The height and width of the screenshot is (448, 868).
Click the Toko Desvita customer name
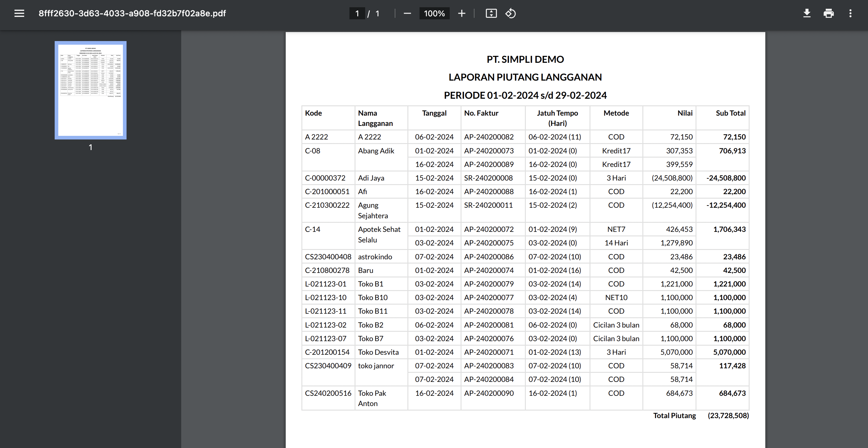click(378, 352)
